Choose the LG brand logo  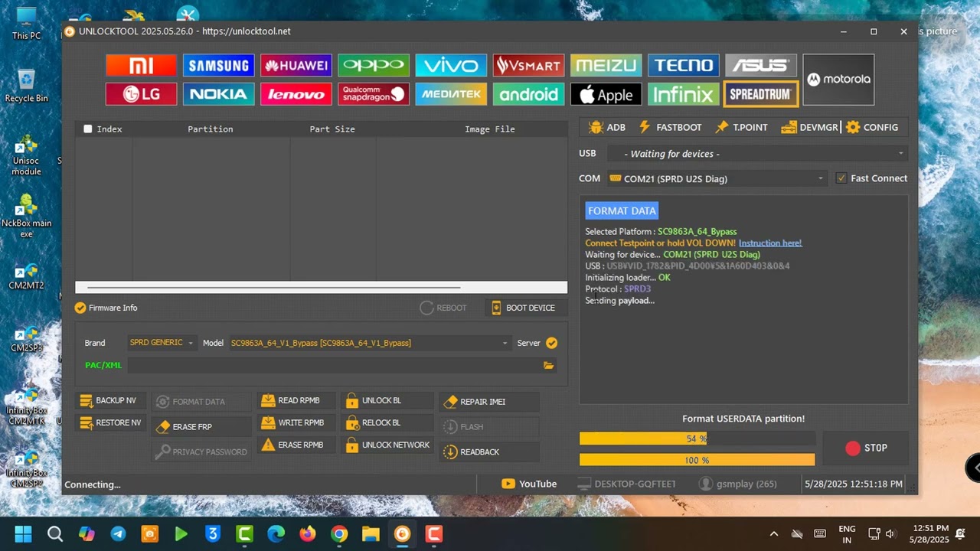[x=141, y=94]
